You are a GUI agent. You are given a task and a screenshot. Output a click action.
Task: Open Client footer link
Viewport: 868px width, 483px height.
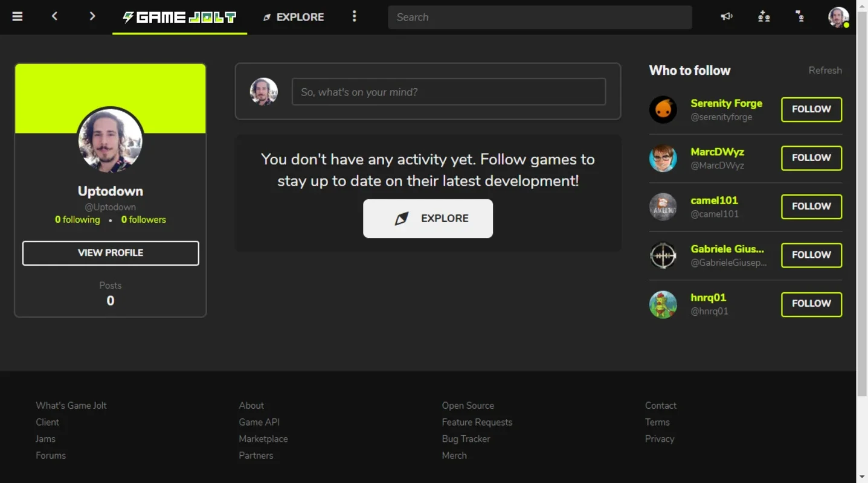[x=47, y=422]
